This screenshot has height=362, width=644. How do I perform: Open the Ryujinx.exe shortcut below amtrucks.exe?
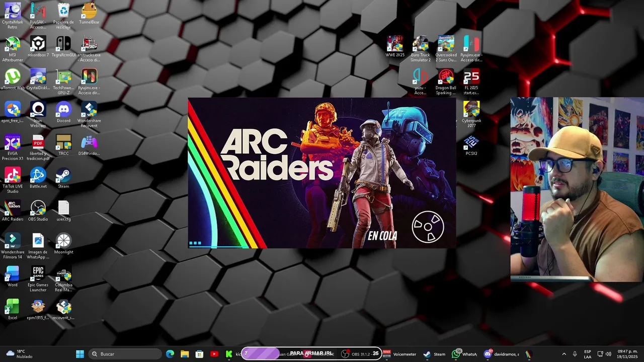89,81
